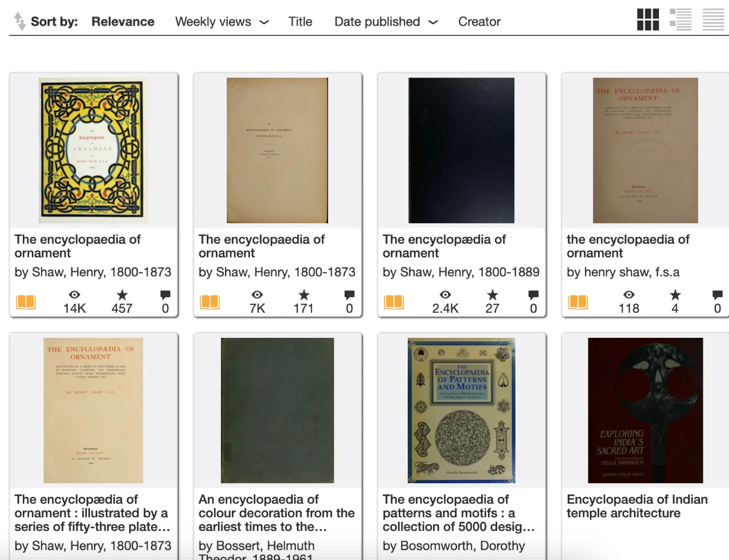Sort results by Relevance
729x560 pixels.
click(123, 22)
